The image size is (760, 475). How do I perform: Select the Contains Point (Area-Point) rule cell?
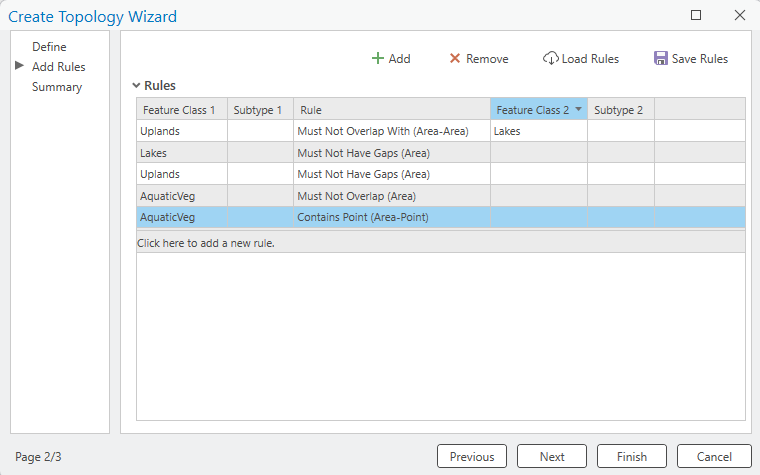363,217
